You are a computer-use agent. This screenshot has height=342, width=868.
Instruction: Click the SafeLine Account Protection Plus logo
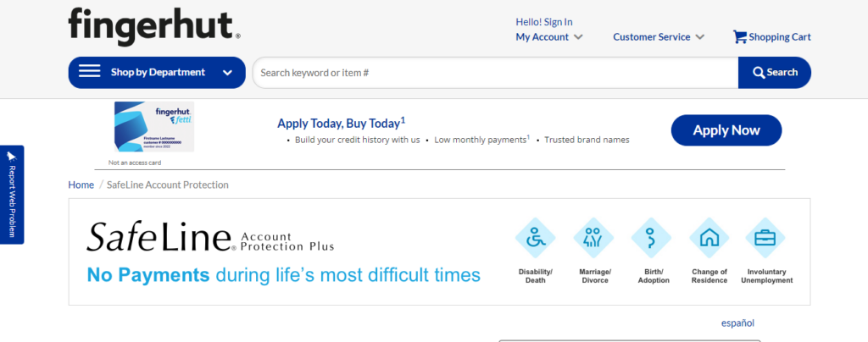click(x=210, y=238)
